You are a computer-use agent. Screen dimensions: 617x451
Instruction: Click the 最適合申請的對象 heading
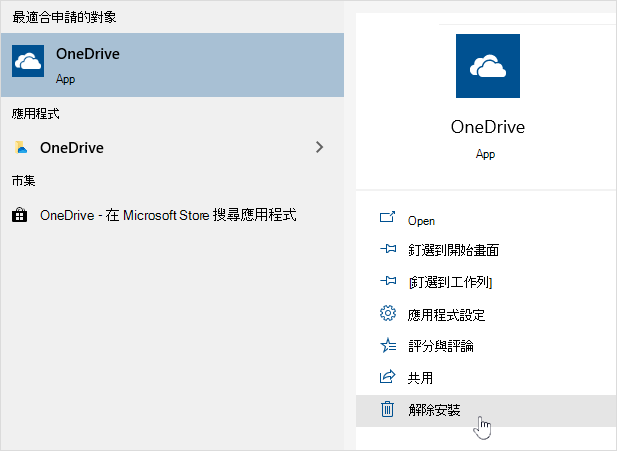[64, 17]
